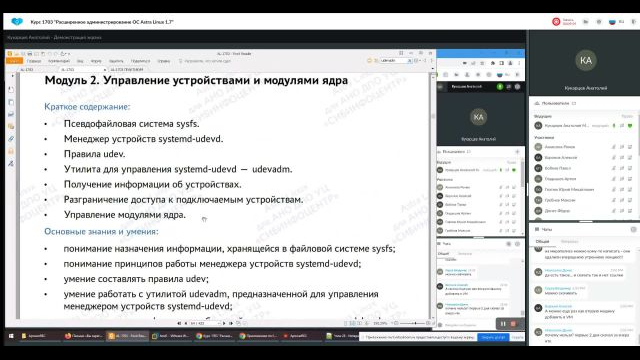Switch to the Вопросы chat tab
The image size is (640, 360).
pyautogui.click(x=569, y=241)
